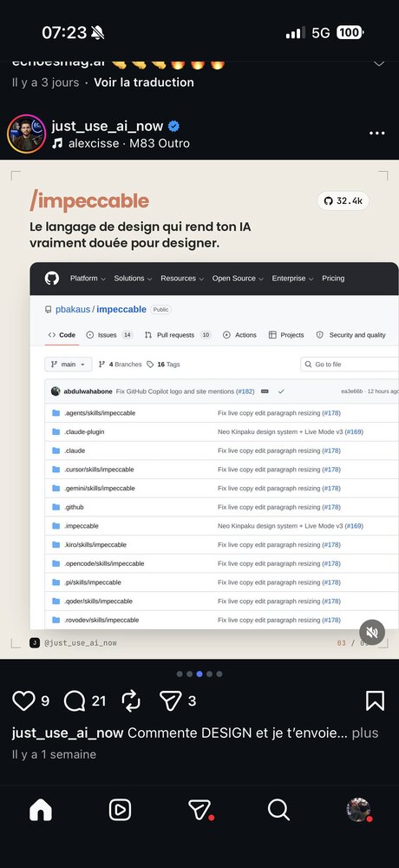Screen dimensions: 399x868
Task: Click the commit check status icon
Action: click(281, 391)
